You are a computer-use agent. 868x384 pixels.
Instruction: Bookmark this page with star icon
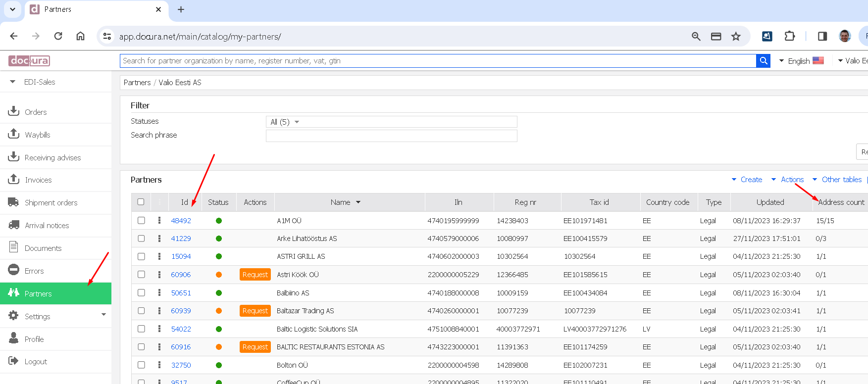click(736, 36)
